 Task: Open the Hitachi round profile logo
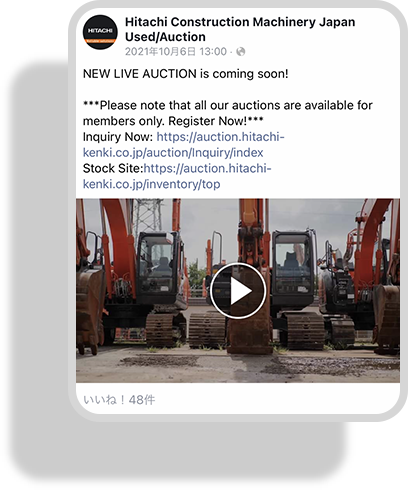pyautogui.click(x=100, y=32)
